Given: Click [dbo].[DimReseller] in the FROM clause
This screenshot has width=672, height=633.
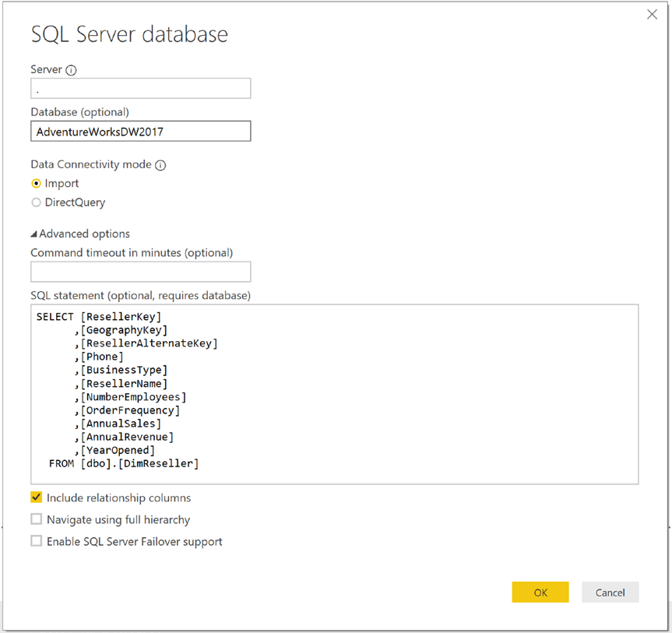Looking at the screenshot, I should point(139,463).
